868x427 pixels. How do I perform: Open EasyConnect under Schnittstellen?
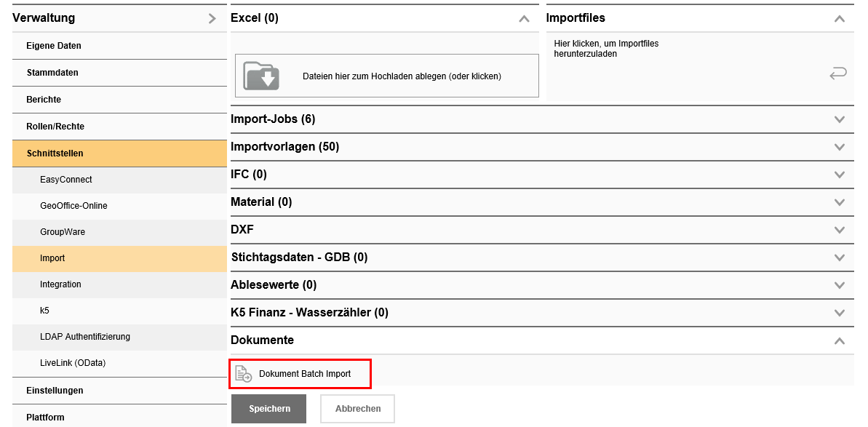pos(66,180)
